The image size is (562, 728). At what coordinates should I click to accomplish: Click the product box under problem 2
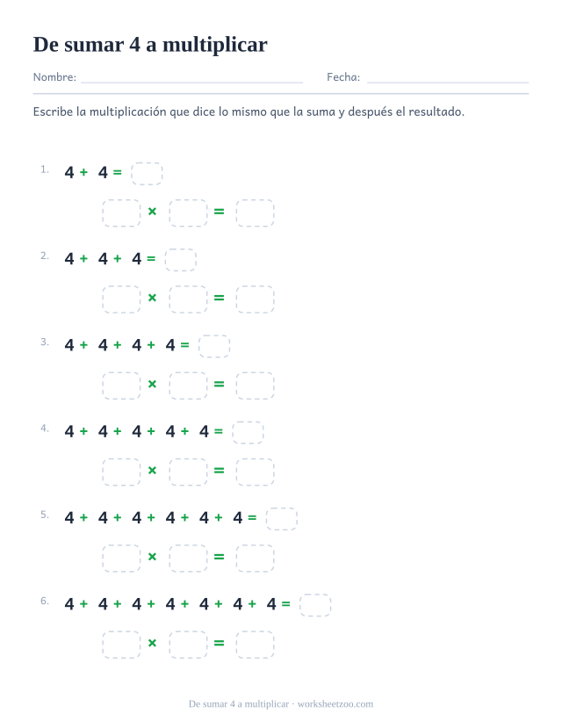pos(256,299)
